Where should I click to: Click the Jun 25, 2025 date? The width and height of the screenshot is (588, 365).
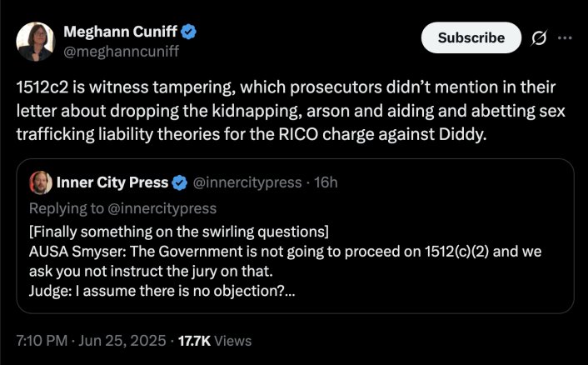125,340
